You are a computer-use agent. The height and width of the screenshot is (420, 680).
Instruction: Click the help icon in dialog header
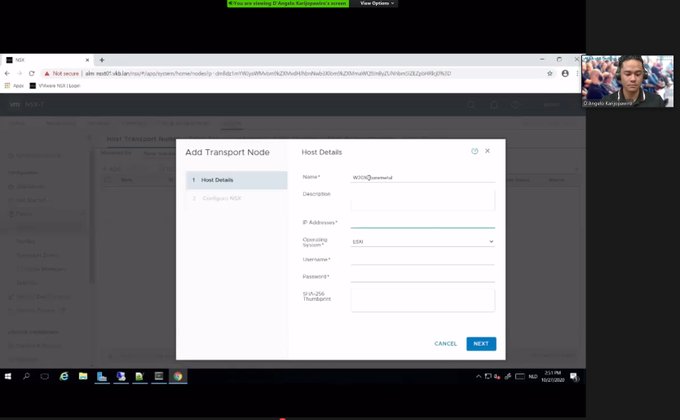click(x=474, y=151)
